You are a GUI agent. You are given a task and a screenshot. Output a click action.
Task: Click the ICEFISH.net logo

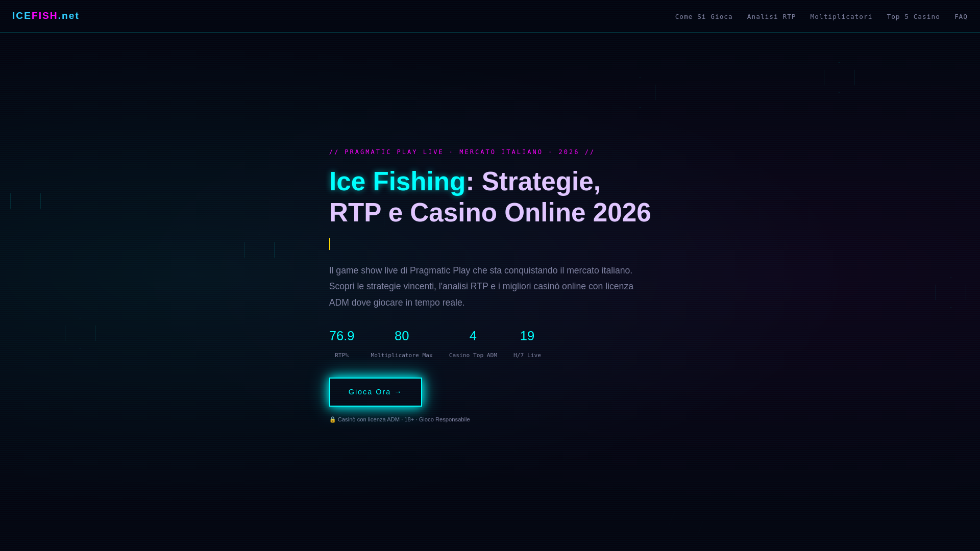(45, 16)
